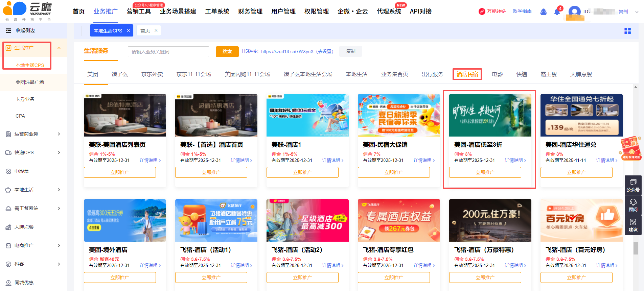Viewport: 644px width, 291px height.
Task: Open the account dropdown arrow
Action: click(637, 11)
